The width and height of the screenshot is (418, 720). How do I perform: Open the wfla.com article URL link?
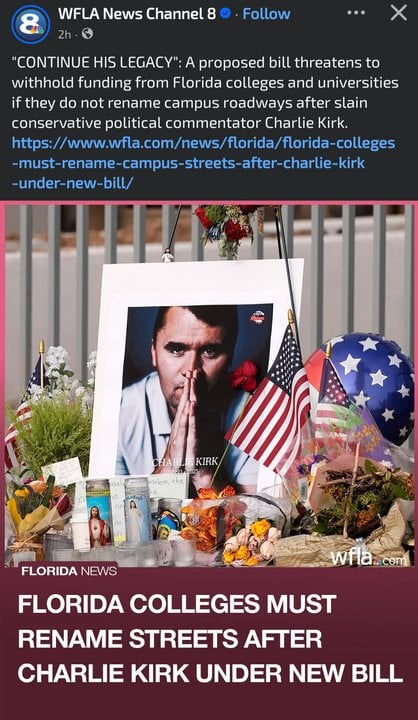pos(203,163)
